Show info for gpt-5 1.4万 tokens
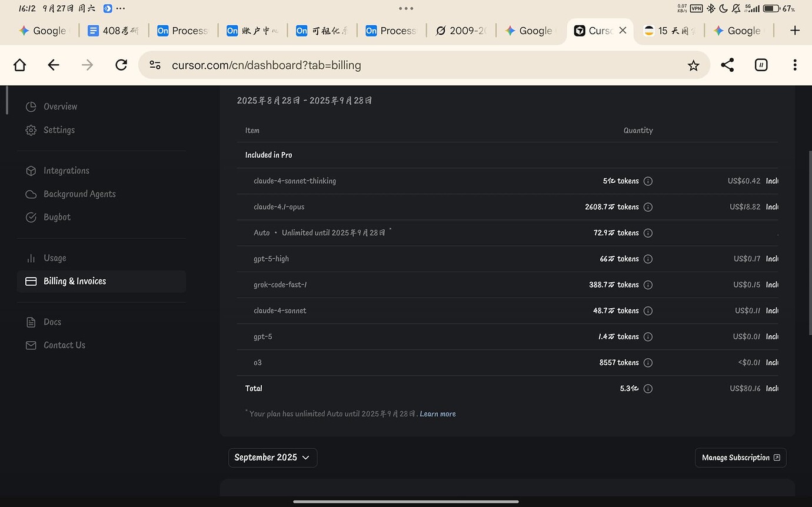Viewport: 812px width, 507px height. 648,337
